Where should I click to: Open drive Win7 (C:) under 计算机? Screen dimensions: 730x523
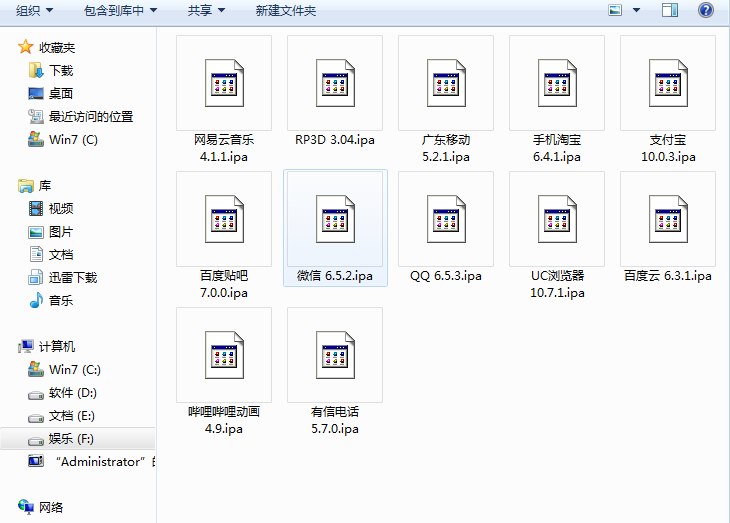tap(74, 370)
